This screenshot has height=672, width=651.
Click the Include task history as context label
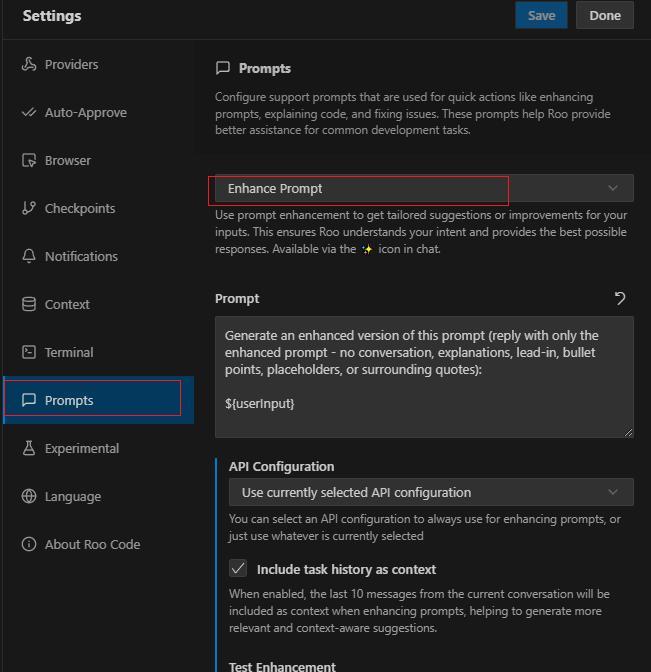[346, 569]
